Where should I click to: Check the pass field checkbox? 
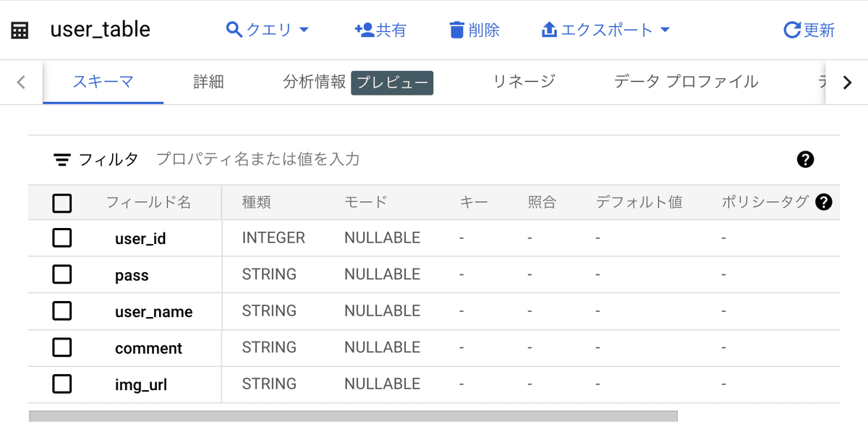tap(62, 274)
